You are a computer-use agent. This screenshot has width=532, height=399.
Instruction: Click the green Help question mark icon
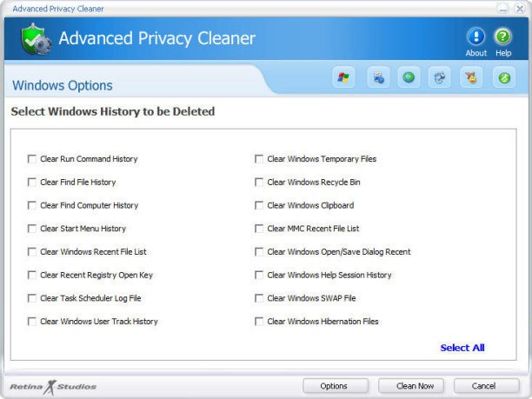(502, 37)
